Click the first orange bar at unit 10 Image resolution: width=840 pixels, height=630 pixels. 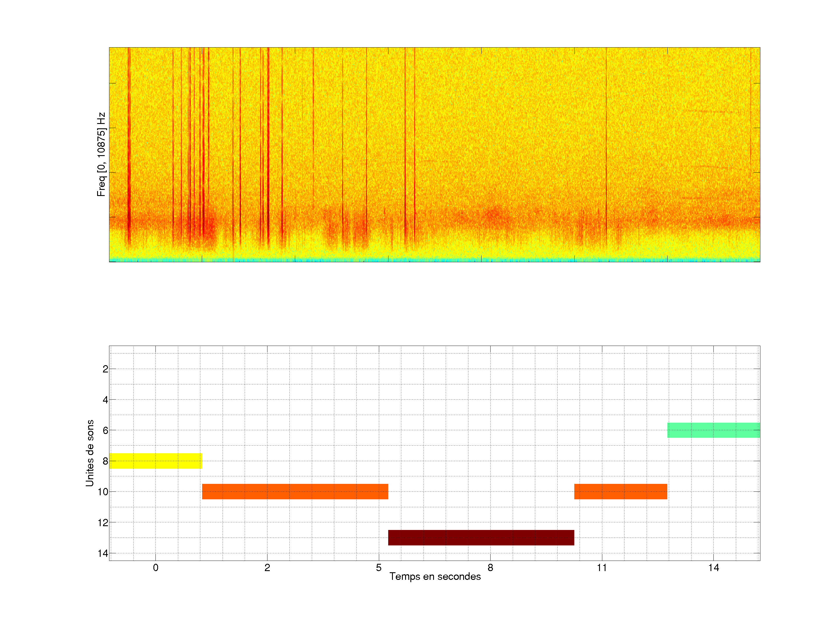pyautogui.click(x=295, y=491)
